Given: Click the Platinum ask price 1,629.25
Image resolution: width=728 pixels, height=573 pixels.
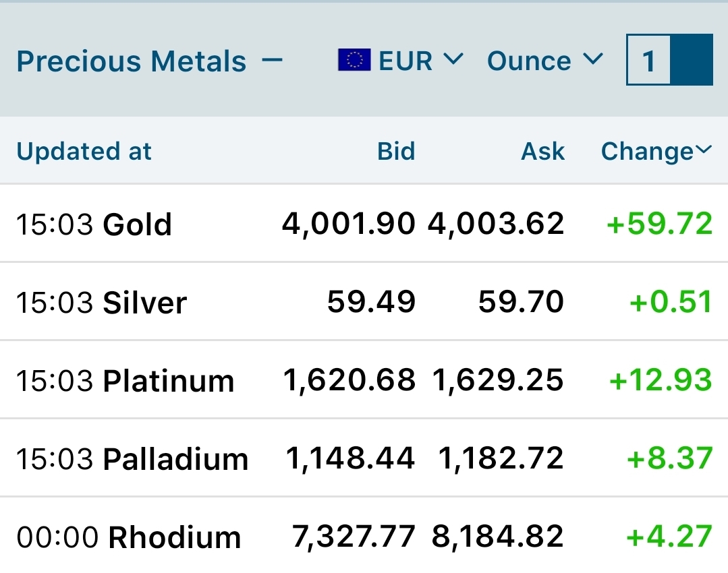Looking at the screenshot, I should pos(498,380).
